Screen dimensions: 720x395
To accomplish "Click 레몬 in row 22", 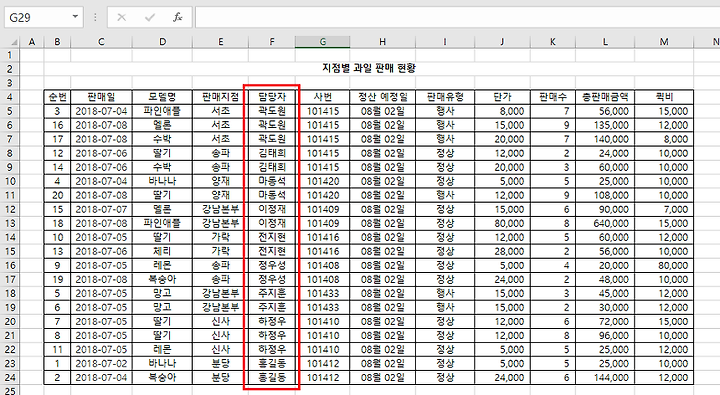I will (x=163, y=350).
